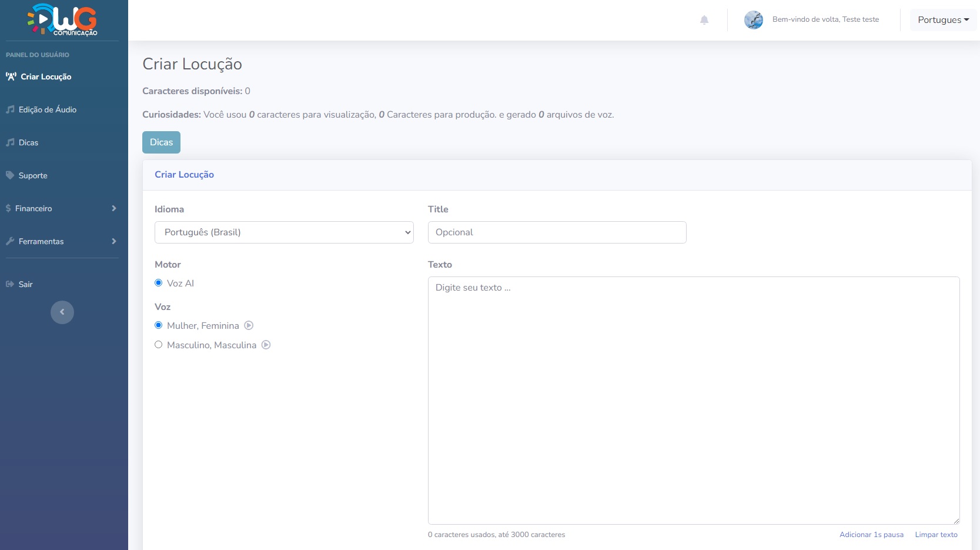Choose the Masculino, Masculina voice

pyautogui.click(x=159, y=345)
